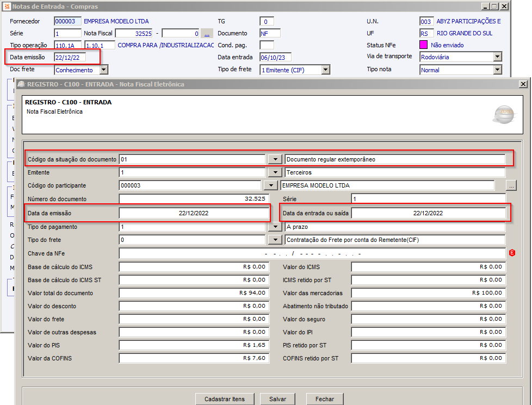Click the COFINS retido por ST field
The height and width of the screenshot is (405, 532).
tap(429, 358)
